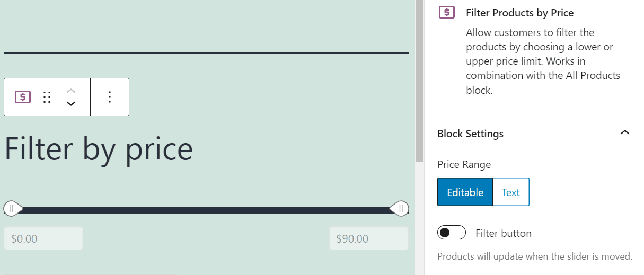Screen dimensions: 644x275
Task: Click the Filter button toggle label
Action: 503,233
